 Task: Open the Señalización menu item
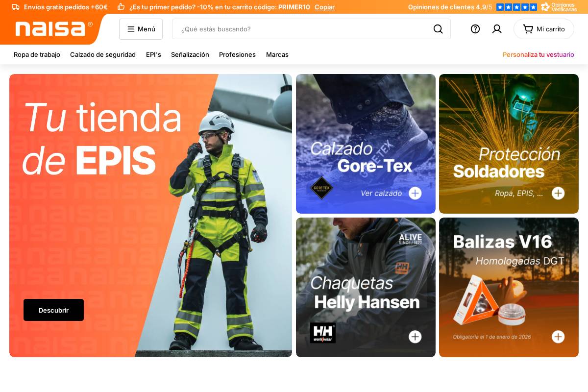click(x=190, y=54)
